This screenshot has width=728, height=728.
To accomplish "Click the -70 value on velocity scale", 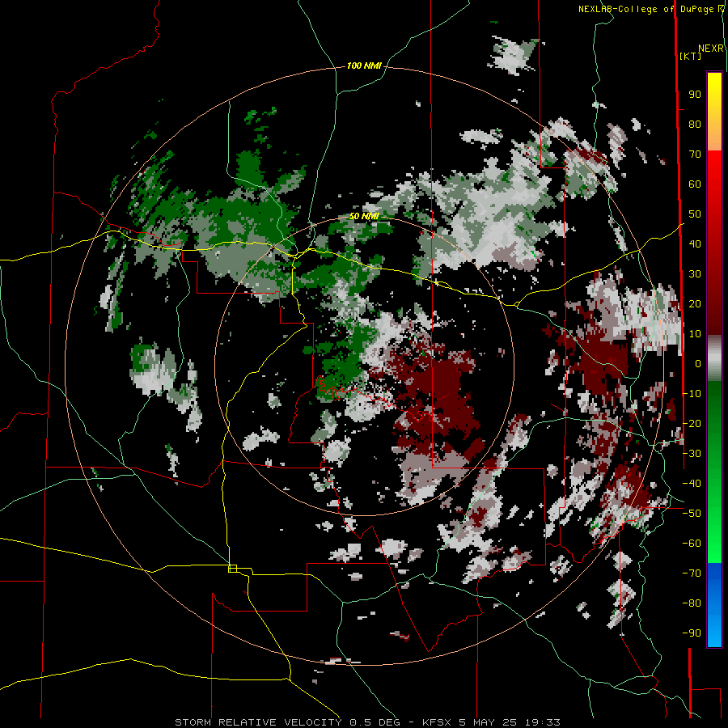I will click(692, 574).
